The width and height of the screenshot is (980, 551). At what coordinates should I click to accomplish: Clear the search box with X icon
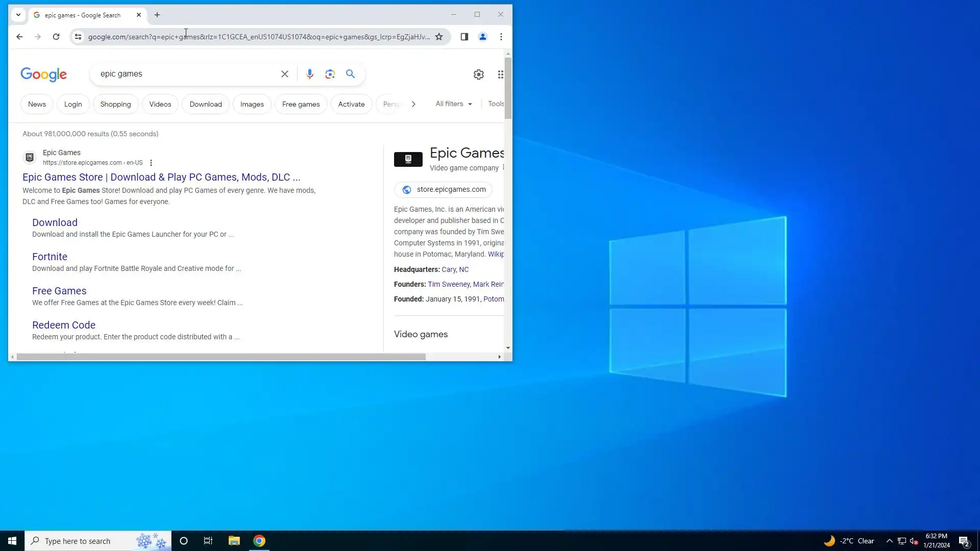[x=285, y=74]
